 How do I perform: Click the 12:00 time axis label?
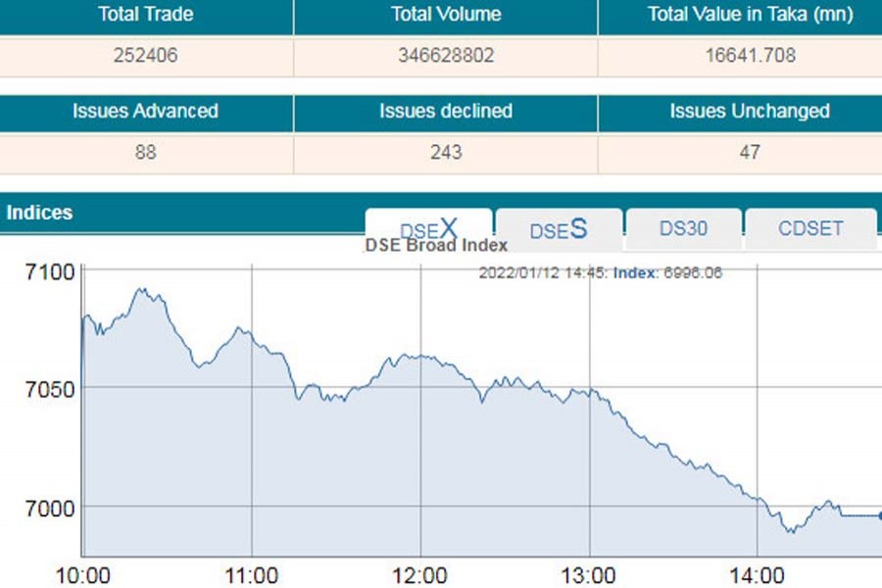point(420,574)
